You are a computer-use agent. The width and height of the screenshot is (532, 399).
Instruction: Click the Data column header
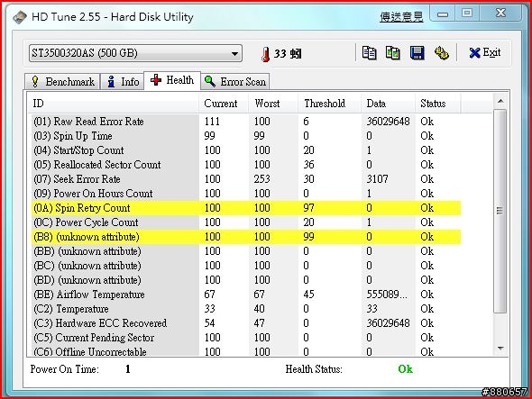[x=388, y=104]
